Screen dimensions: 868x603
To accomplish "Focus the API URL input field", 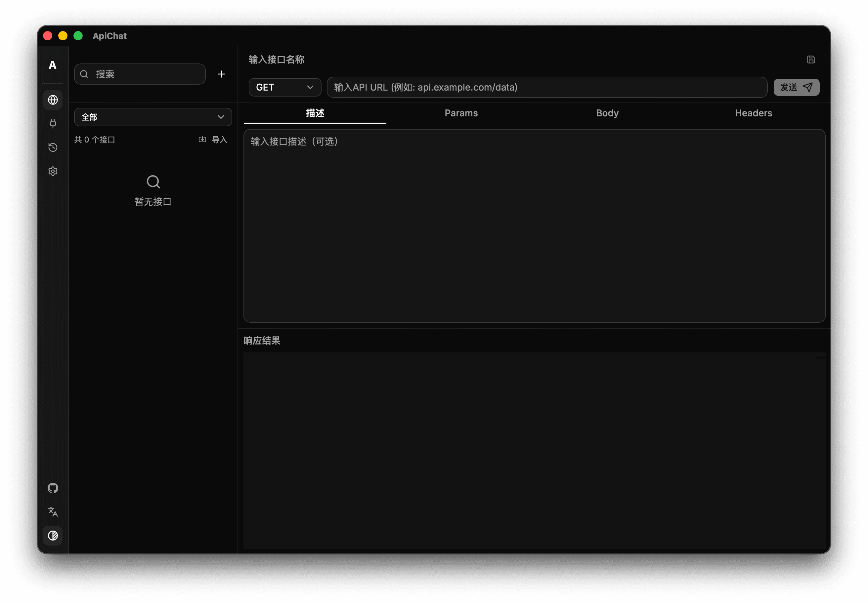I will tap(547, 87).
